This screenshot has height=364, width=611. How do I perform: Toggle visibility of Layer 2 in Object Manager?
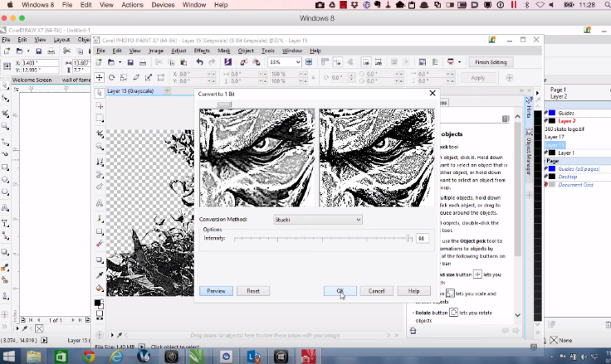tap(546, 121)
